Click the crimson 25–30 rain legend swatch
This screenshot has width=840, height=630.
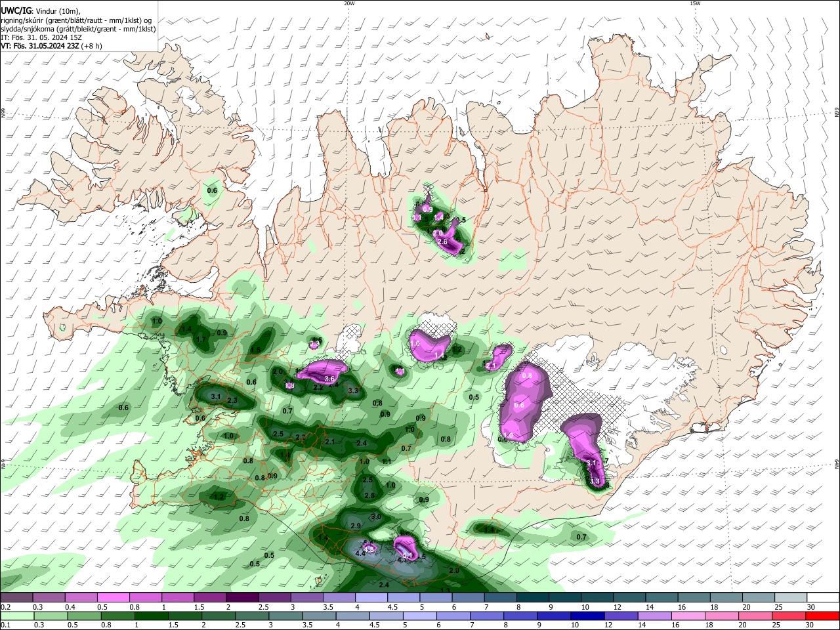click(x=791, y=616)
